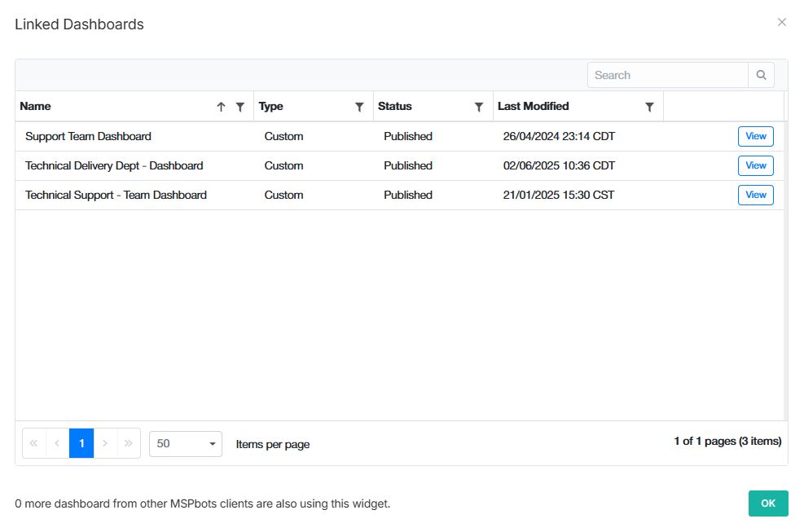This screenshot has width=804, height=532.
Task: Select page 1 in pagination
Action: coord(81,443)
